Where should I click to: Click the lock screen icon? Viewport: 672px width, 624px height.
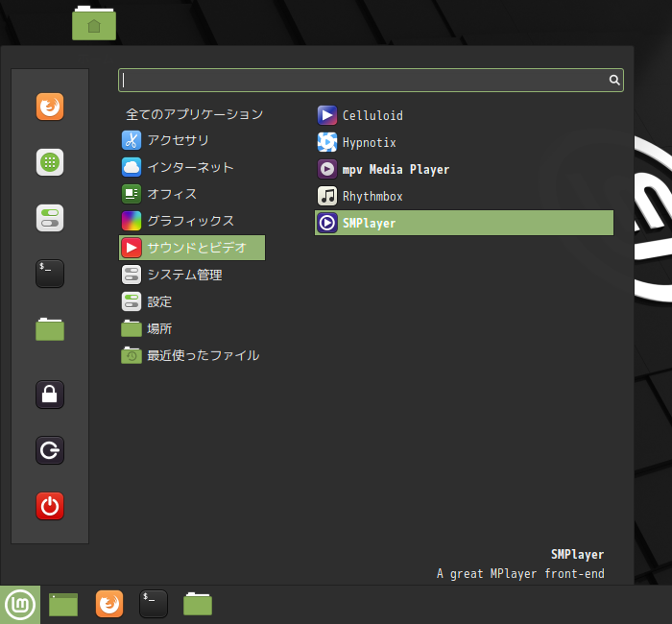coord(50,395)
